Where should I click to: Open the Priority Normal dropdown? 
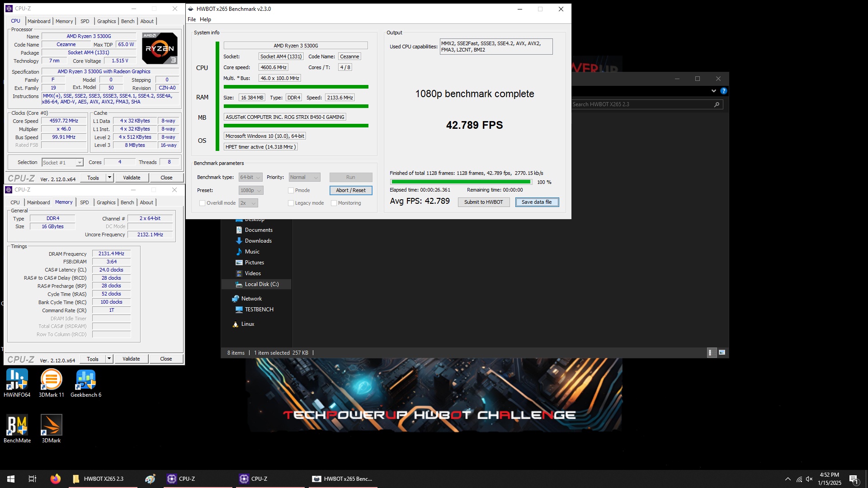point(304,178)
